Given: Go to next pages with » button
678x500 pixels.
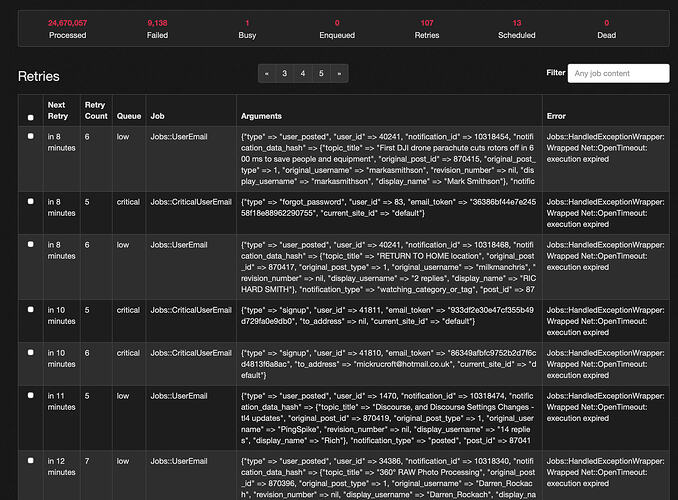Looking at the screenshot, I should (x=339, y=74).
